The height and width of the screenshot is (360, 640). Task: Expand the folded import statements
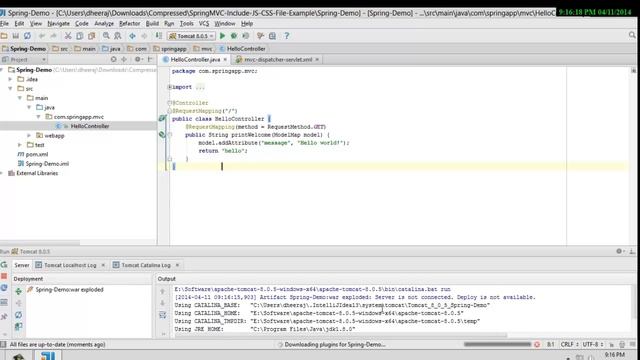pos(170,87)
